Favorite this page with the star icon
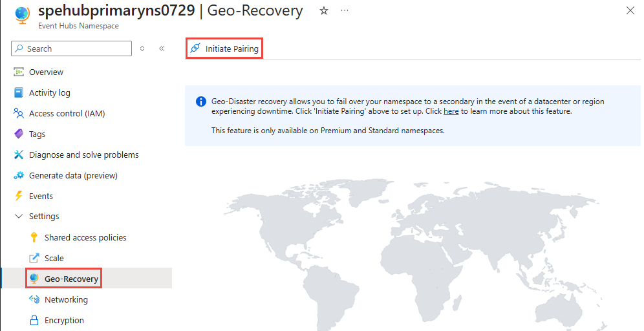This screenshot has height=331, width=644. coord(324,11)
